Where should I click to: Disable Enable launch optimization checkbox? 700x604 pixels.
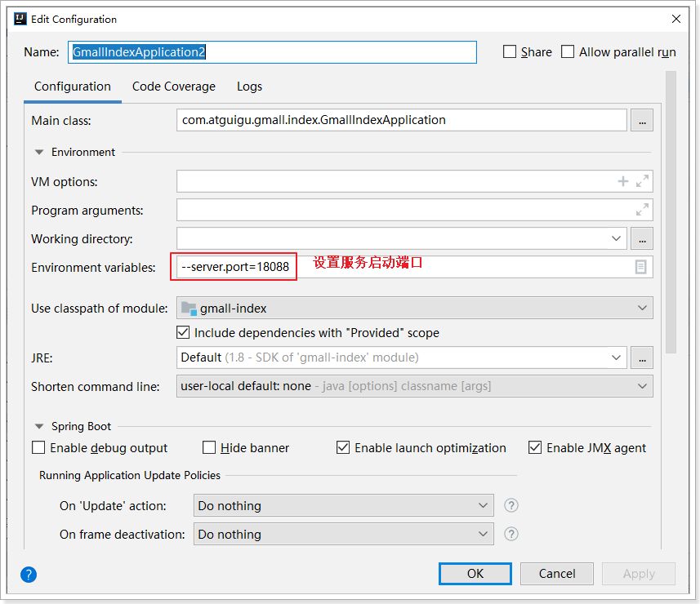[343, 447]
